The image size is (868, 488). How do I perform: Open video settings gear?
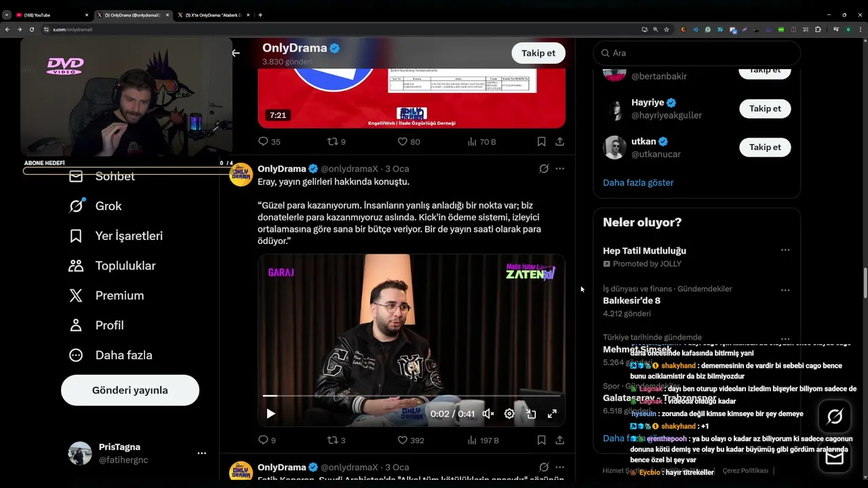pyautogui.click(x=509, y=413)
